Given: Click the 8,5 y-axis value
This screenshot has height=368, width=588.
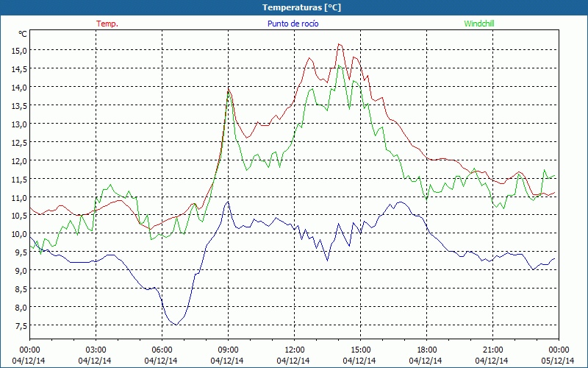Looking at the screenshot, I should [x=21, y=289].
